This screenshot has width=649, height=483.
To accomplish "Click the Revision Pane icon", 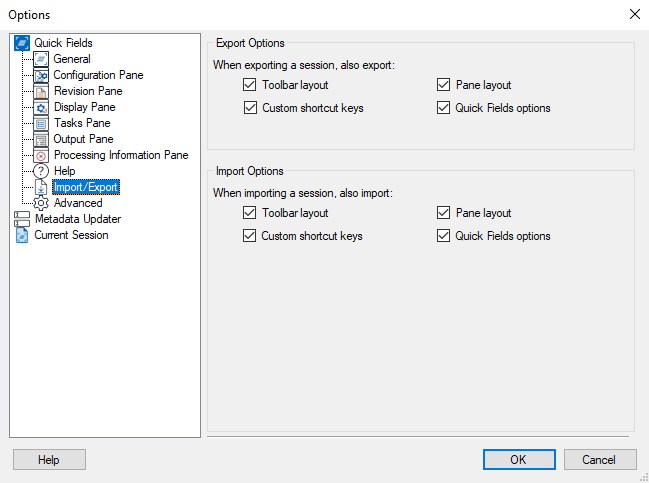I will tap(41, 91).
